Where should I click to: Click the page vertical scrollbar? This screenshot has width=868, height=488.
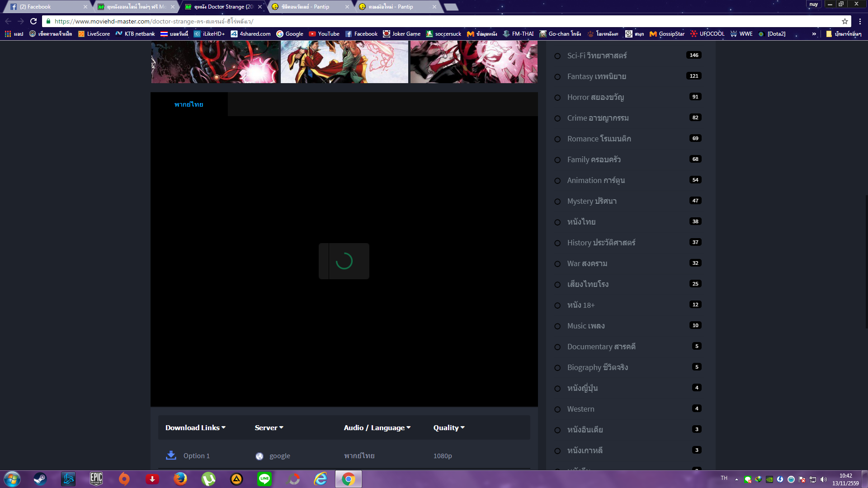[866, 262]
